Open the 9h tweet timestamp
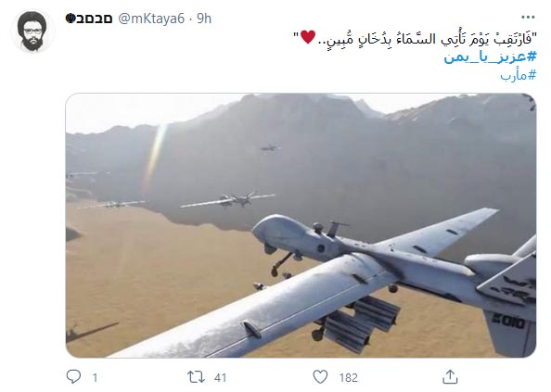551x392 pixels. [204, 19]
